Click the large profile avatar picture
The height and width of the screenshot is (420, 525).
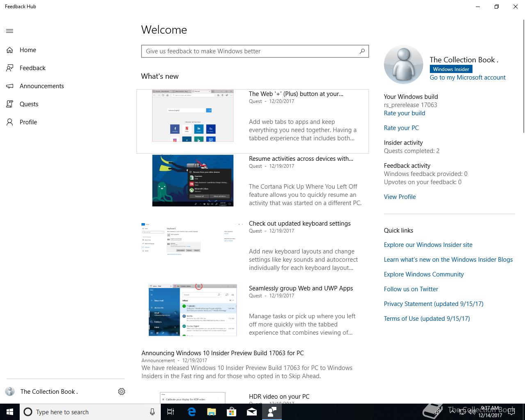coord(404,65)
